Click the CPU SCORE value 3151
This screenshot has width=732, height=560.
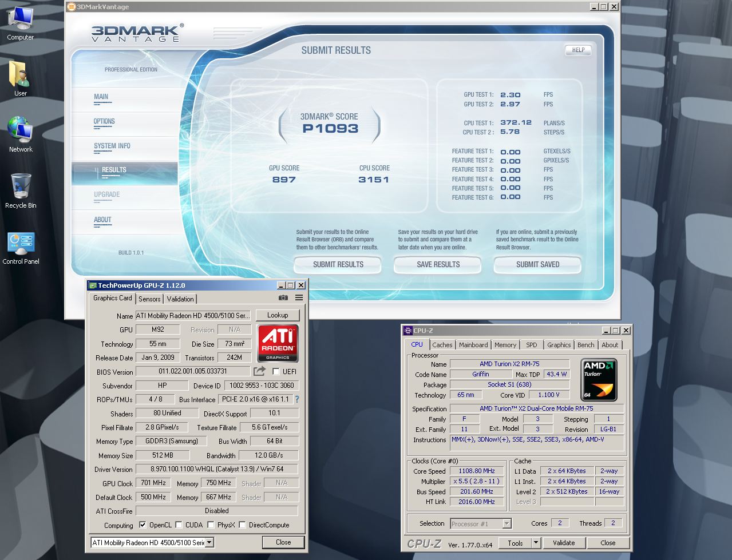pos(374,180)
